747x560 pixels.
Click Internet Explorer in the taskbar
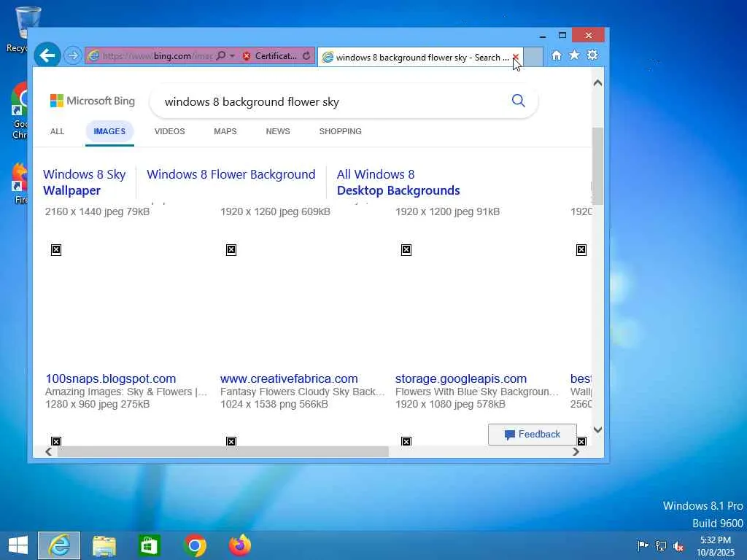[59, 545]
